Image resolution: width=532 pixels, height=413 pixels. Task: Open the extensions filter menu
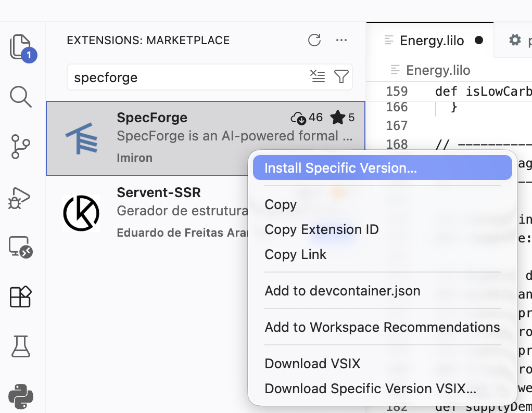pos(341,76)
